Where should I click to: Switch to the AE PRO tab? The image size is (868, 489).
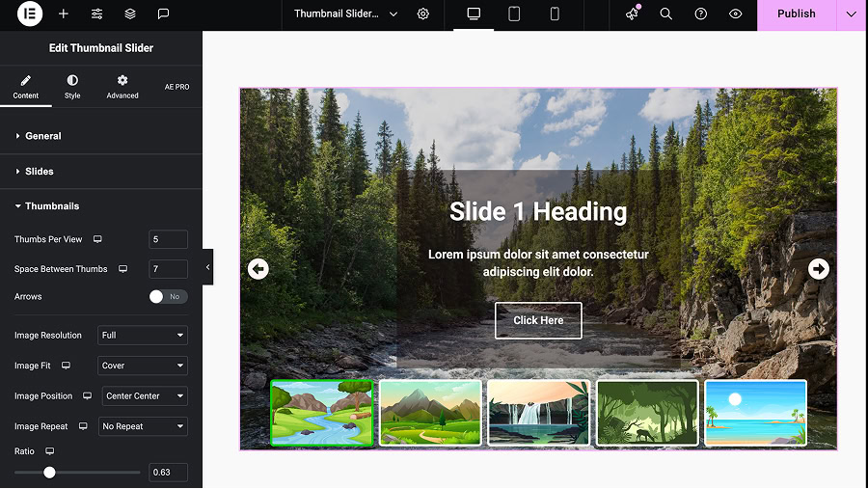point(176,87)
